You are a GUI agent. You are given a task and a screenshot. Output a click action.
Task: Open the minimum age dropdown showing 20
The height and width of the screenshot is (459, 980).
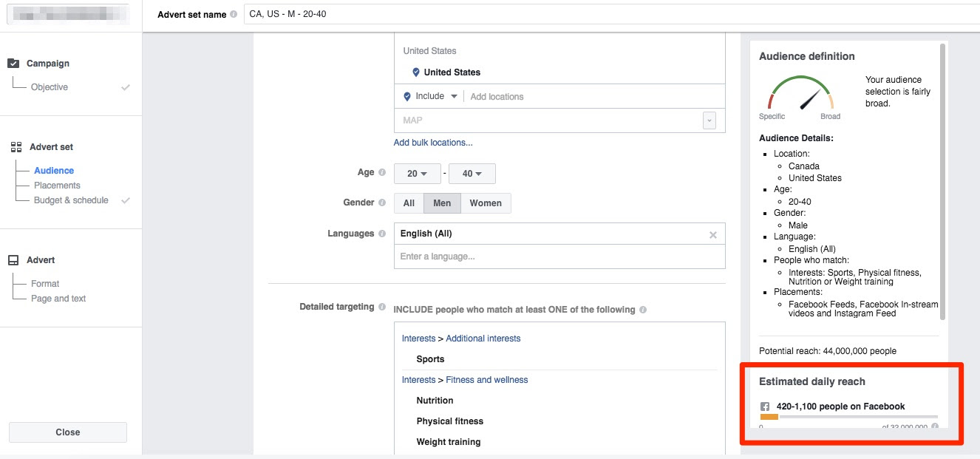pyautogui.click(x=417, y=174)
